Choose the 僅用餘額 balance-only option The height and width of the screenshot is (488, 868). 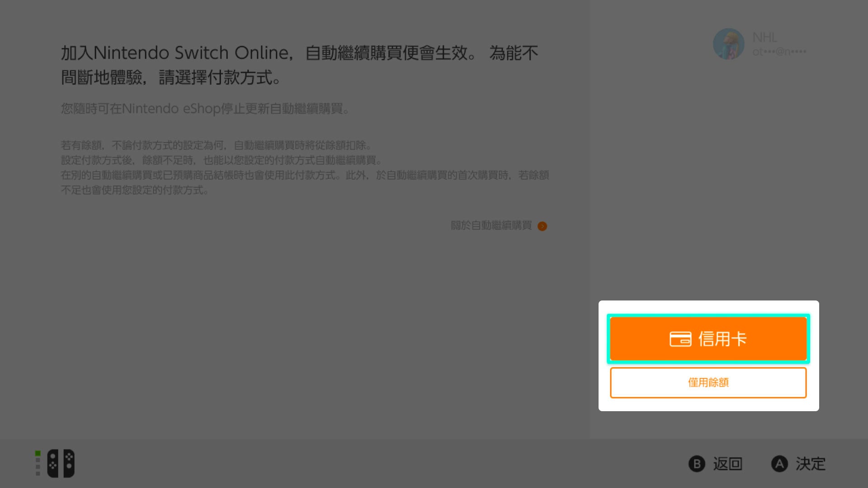point(708,383)
